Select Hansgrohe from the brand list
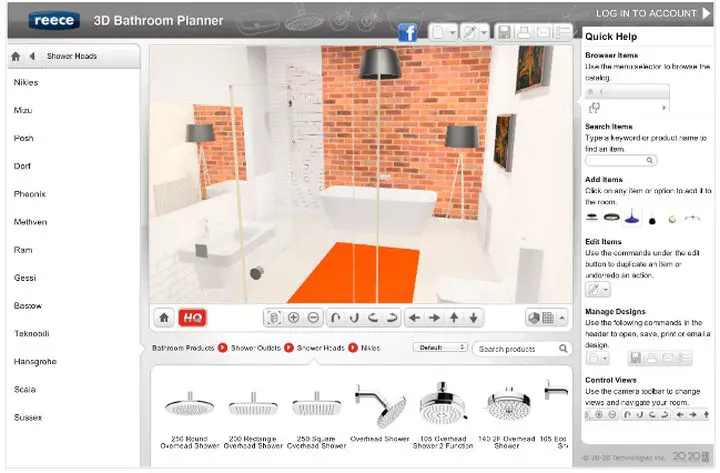 coord(36,361)
